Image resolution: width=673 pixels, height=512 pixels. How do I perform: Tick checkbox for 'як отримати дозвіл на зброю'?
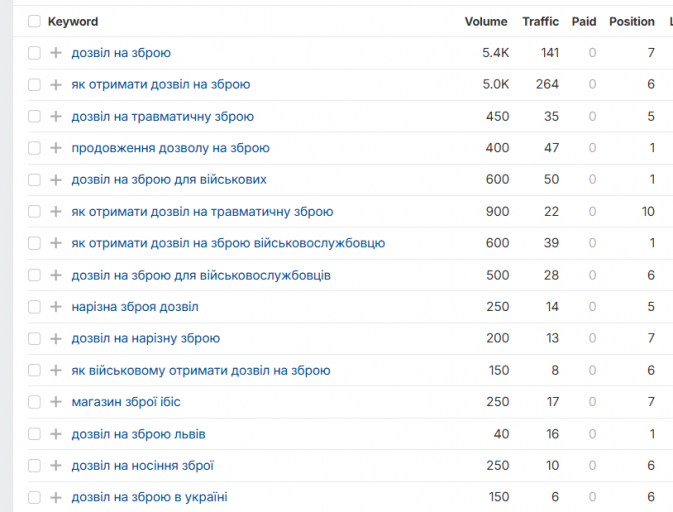[x=34, y=85]
